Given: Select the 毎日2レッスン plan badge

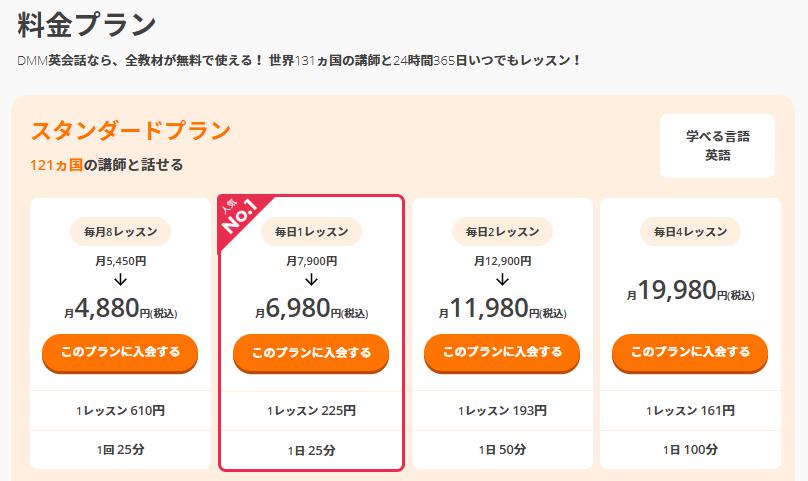Looking at the screenshot, I should click(502, 232).
